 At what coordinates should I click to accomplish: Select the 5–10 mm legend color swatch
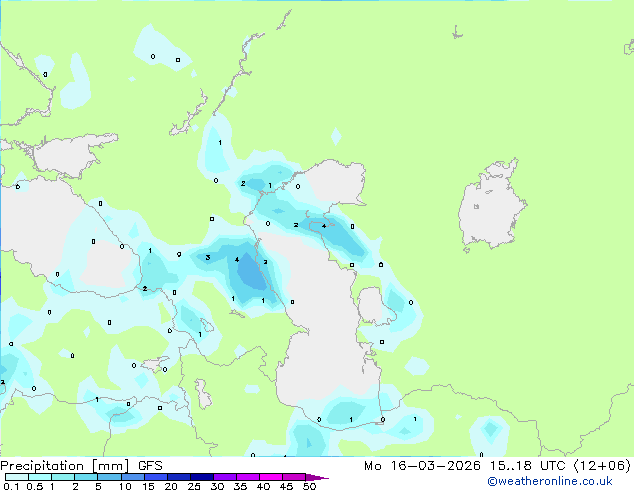[109, 477]
